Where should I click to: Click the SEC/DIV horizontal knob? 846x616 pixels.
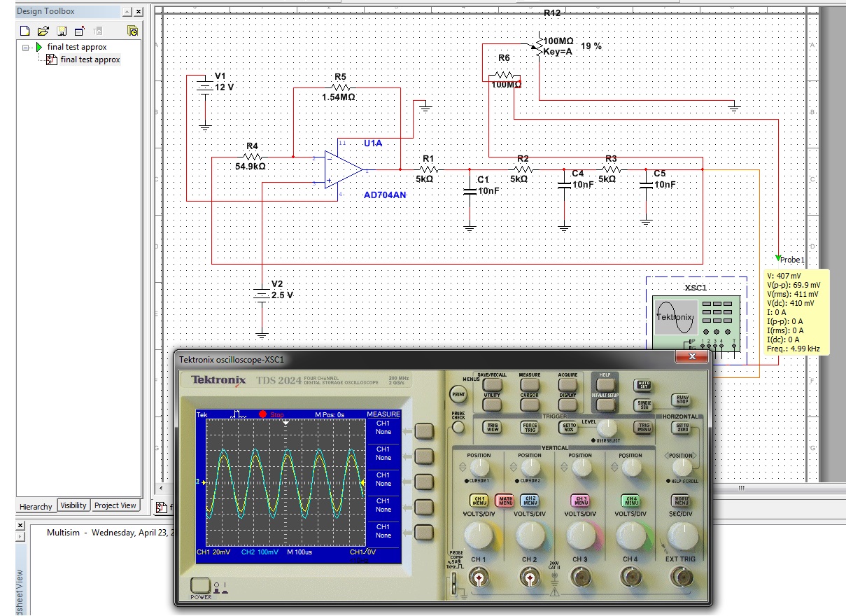[682, 536]
